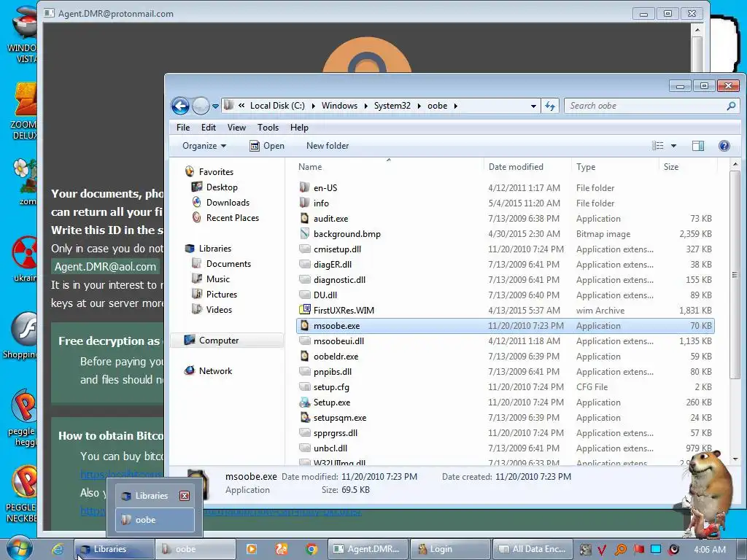Viewport: 747px width, 560px height.
Task: Expand the arrow after System32 in address bar
Action: click(x=419, y=106)
